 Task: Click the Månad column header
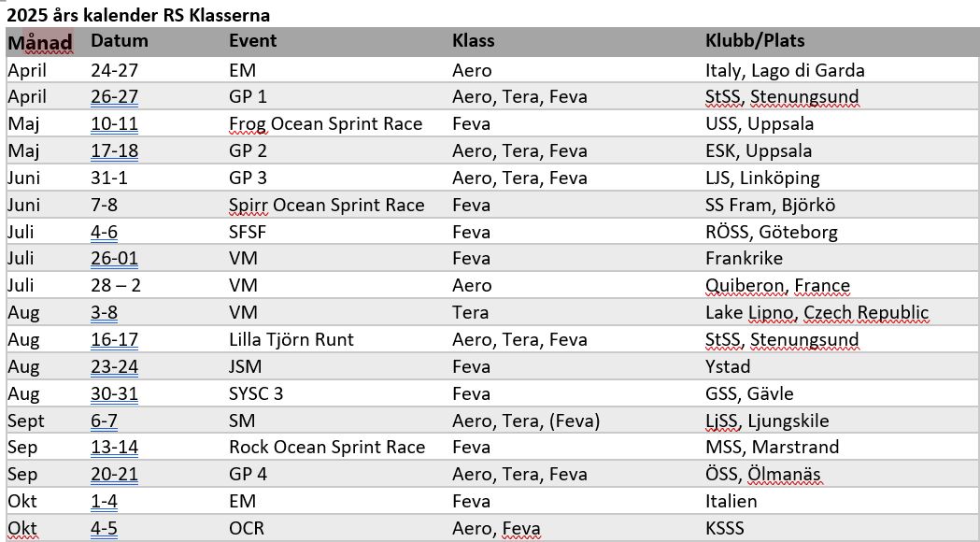click(40, 42)
